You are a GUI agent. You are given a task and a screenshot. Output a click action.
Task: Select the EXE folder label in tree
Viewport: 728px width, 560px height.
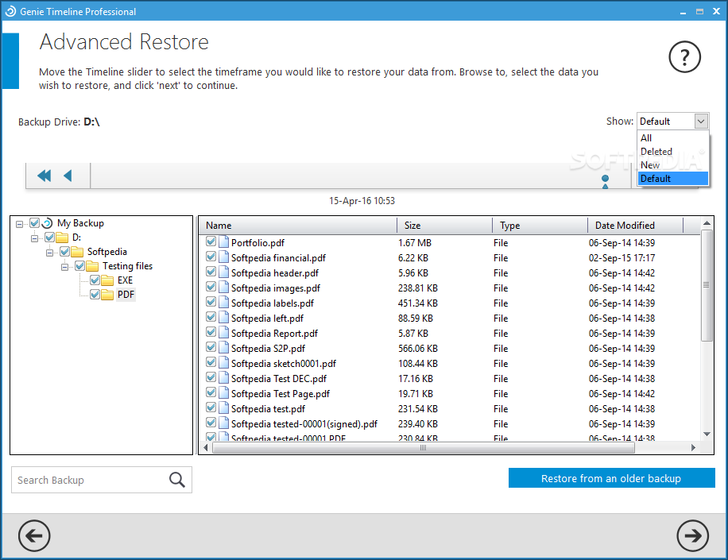pos(125,280)
